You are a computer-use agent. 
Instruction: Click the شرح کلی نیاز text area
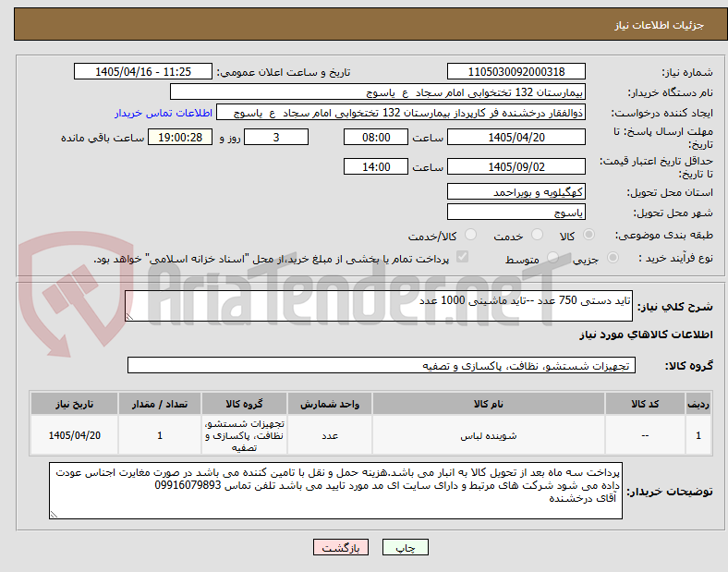379,306
